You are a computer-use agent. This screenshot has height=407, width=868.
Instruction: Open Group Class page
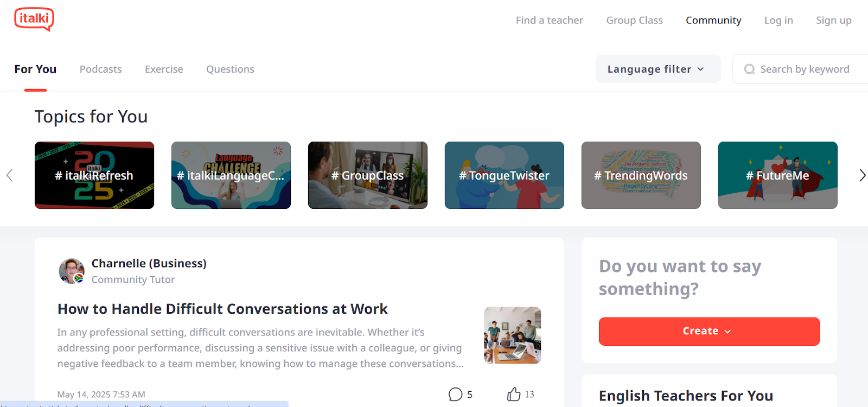pos(635,21)
